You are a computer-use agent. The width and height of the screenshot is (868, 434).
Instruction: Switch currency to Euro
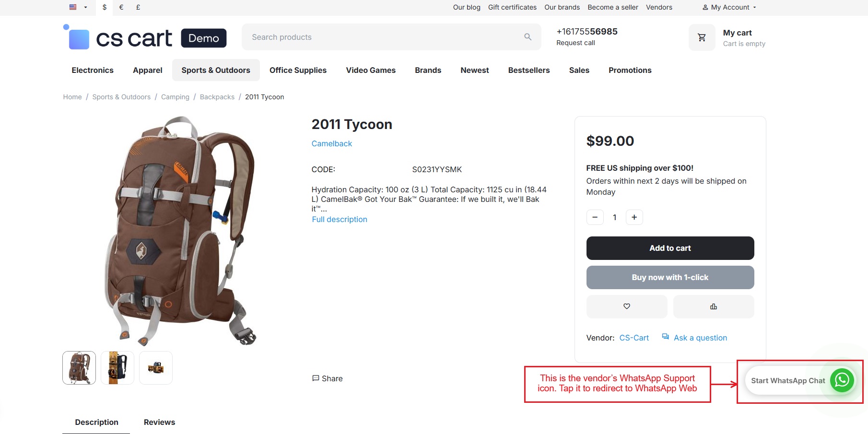point(121,7)
